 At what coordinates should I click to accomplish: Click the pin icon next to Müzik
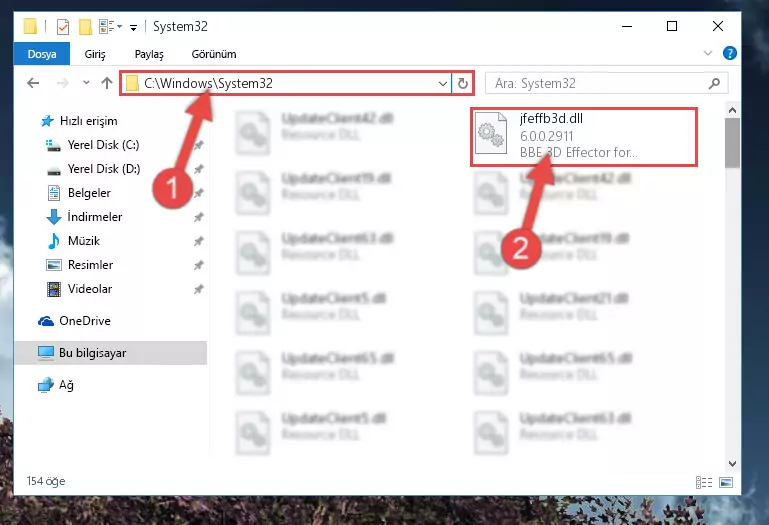(199, 241)
